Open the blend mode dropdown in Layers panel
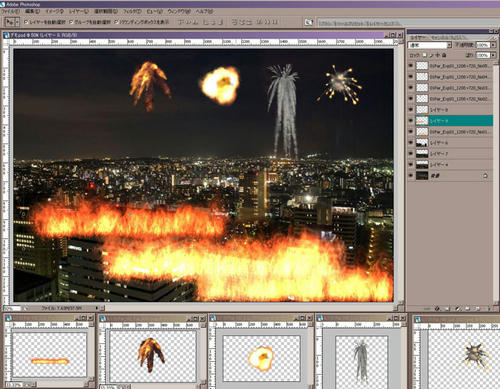The height and width of the screenshot is (389, 500). [x=430, y=45]
